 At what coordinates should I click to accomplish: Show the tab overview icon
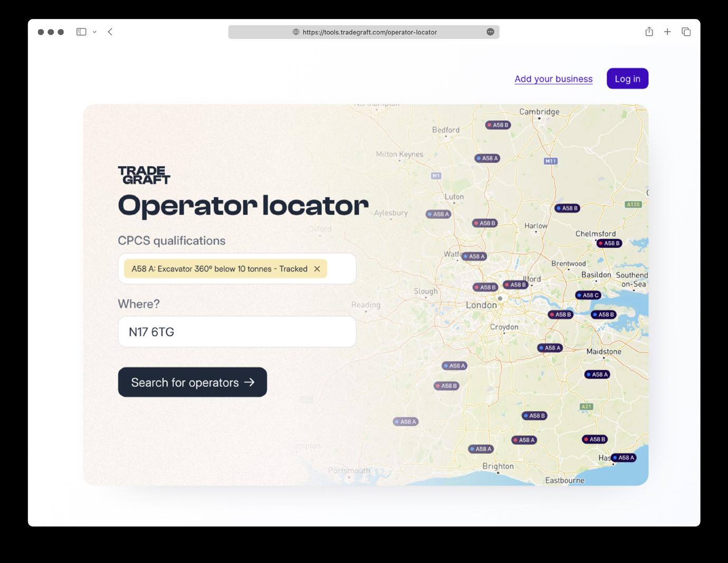(686, 32)
